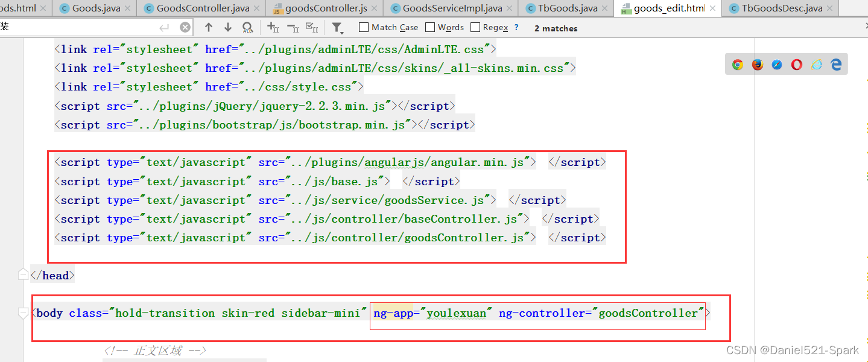868x362 pixels.
Task: Click the ../css/style.css href
Action: pyautogui.click(x=297, y=87)
